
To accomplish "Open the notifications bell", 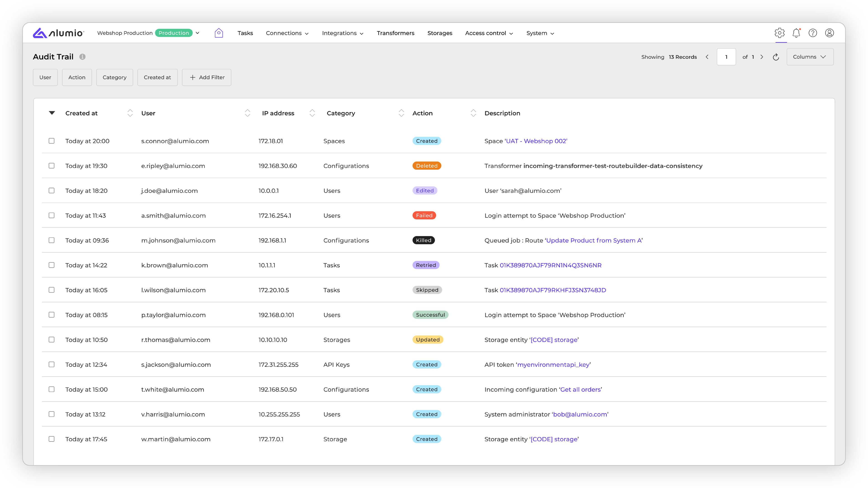I will tap(796, 33).
